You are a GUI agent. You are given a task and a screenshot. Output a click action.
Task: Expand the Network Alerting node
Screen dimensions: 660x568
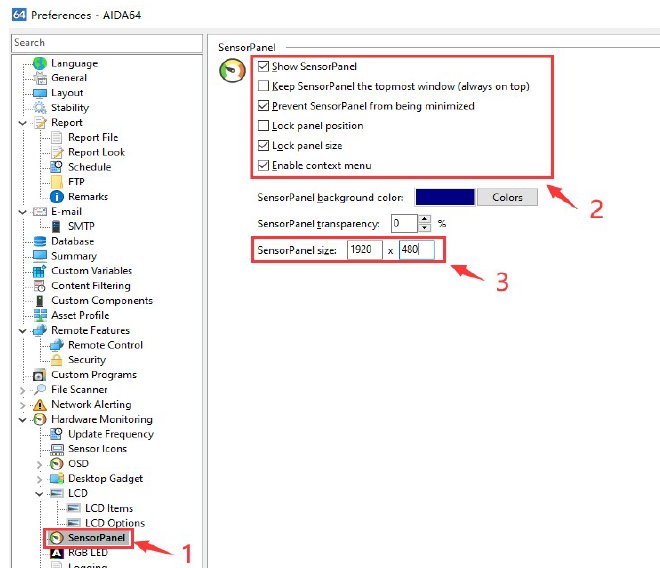pyautogui.click(x=23, y=405)
